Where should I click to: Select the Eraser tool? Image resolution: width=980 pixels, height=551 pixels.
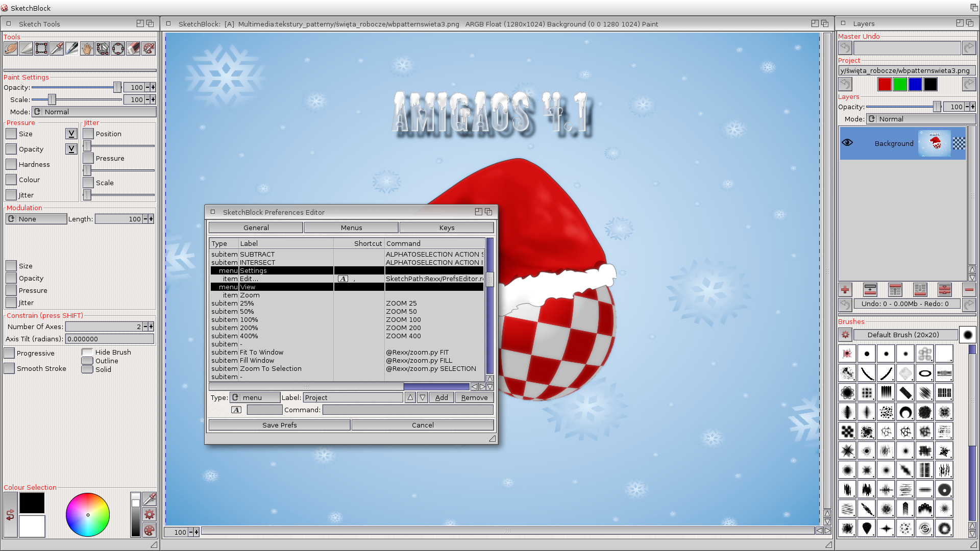point(133,48)
